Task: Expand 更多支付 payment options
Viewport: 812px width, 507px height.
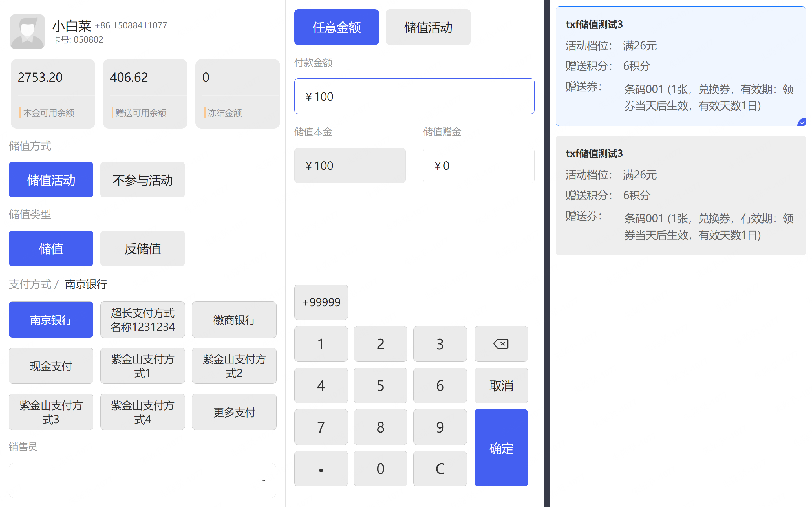Action: (x=234, y=412)
